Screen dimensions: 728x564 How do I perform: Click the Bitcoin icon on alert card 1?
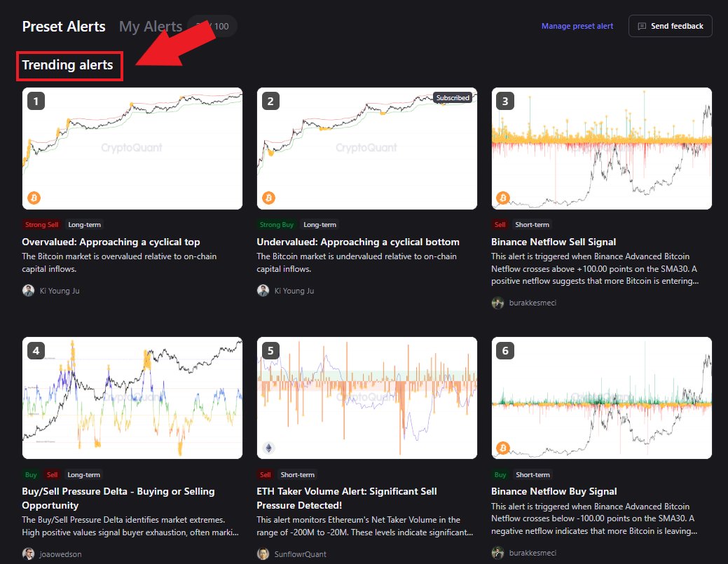tap(34, 198)
